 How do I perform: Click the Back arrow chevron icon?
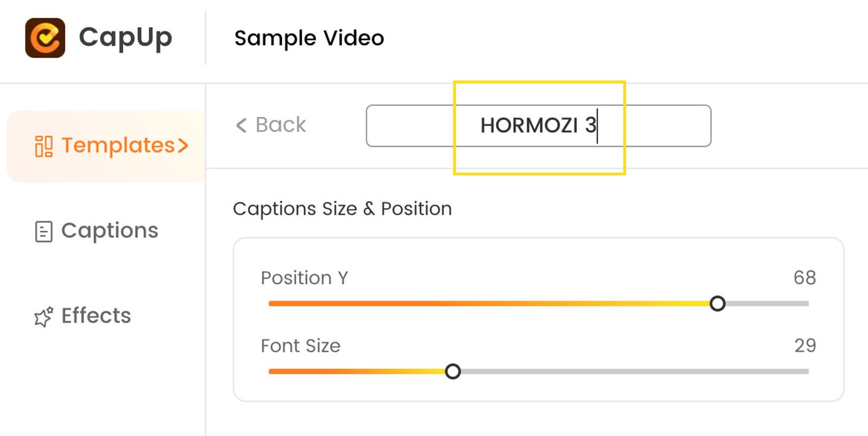[241, 125]
